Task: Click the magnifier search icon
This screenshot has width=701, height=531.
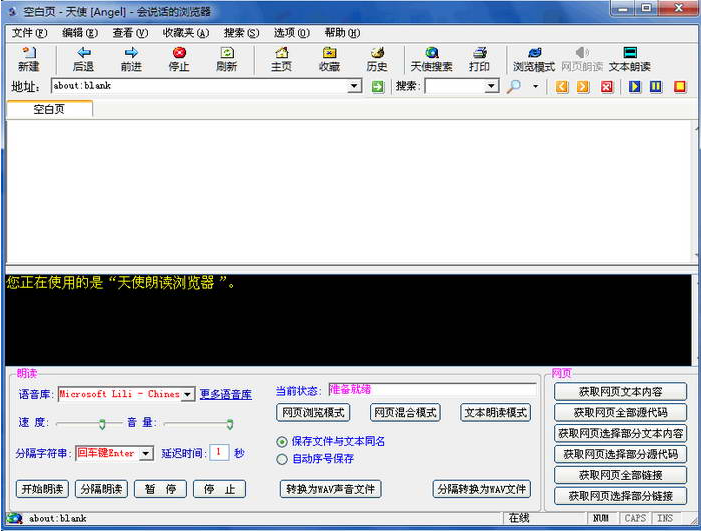Action: pos(514,86)
